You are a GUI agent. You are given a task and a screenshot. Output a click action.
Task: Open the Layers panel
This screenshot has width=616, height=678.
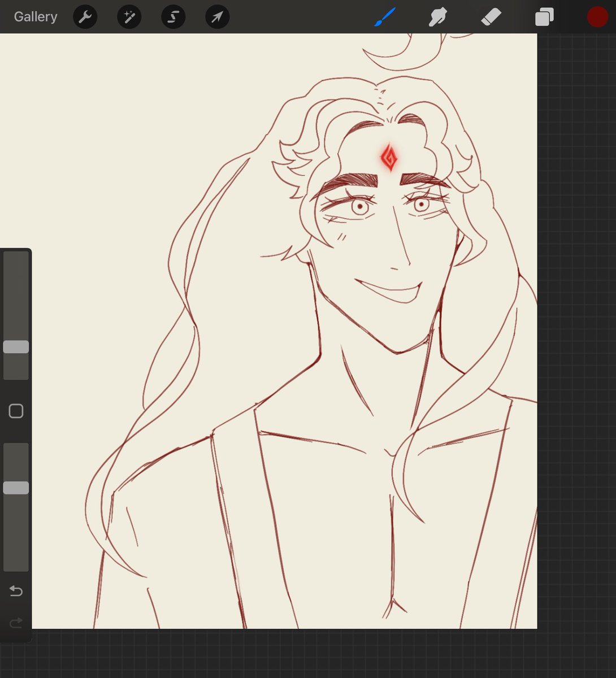point(544,17)
